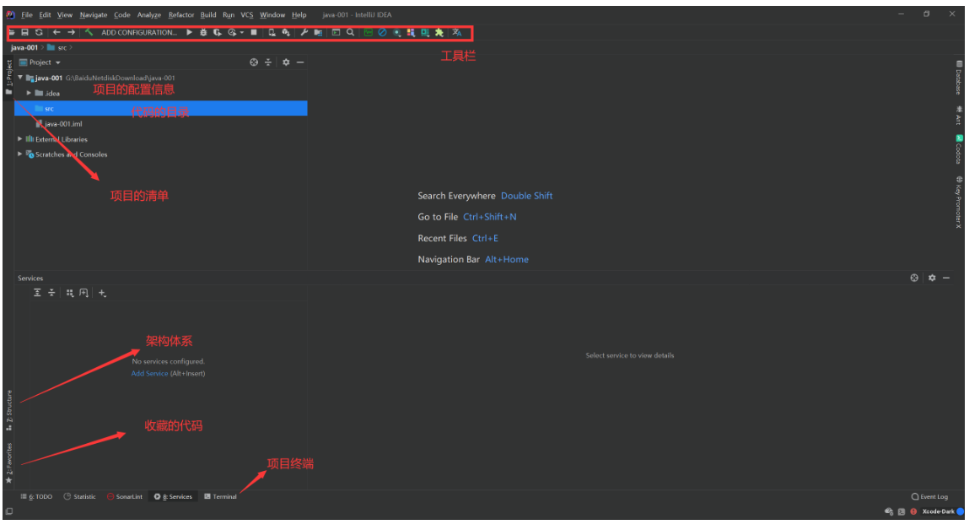980x530 pixels.
Task: Open the Project Structure folder icon
Action: (x=318, y=32)
